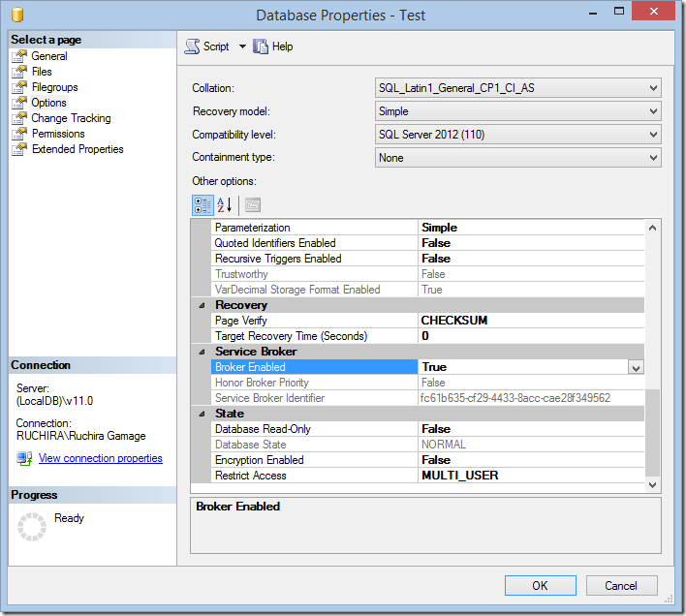Select the Parameterization property row
The height and width of the screenshot is (616, 686).
click(x=427, y=228)
